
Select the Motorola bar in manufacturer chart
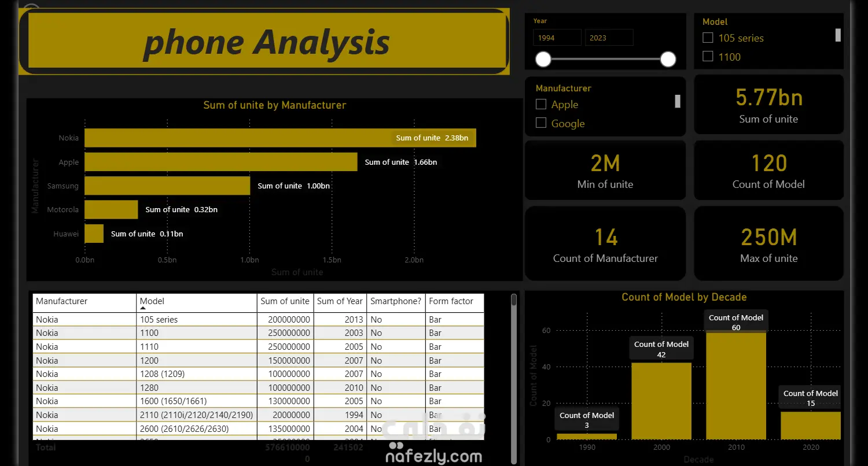111,209
